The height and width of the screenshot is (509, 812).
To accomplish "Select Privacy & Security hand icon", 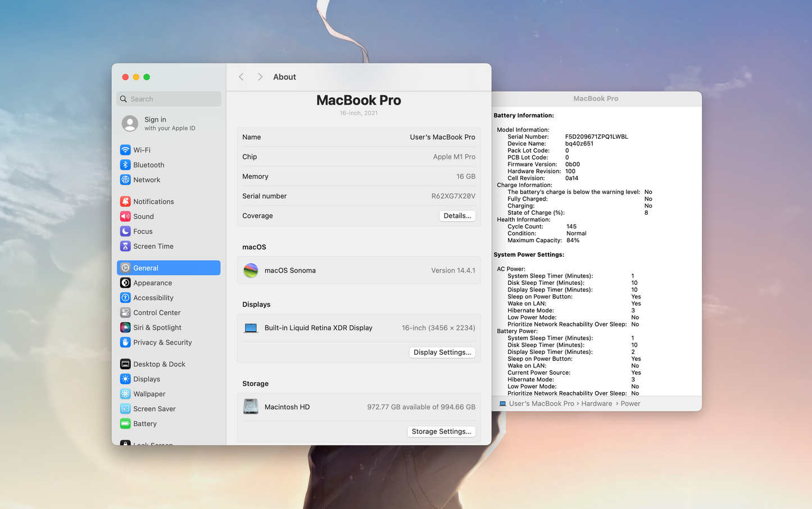I will click(125, 343).
